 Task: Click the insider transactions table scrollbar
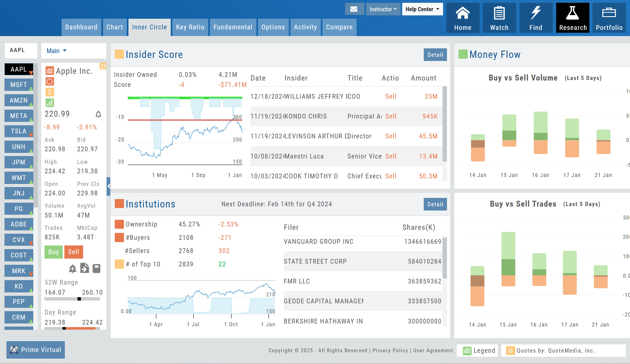click(444, 124)
